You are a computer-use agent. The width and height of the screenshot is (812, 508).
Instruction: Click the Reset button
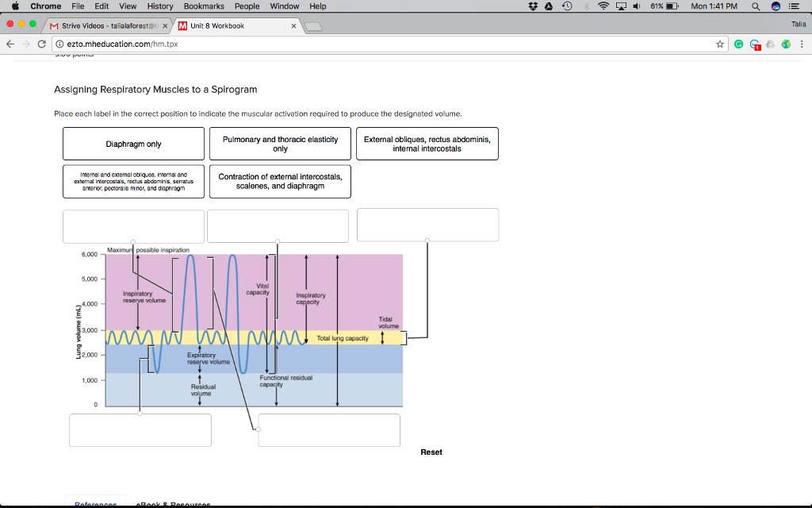point(431,452)
